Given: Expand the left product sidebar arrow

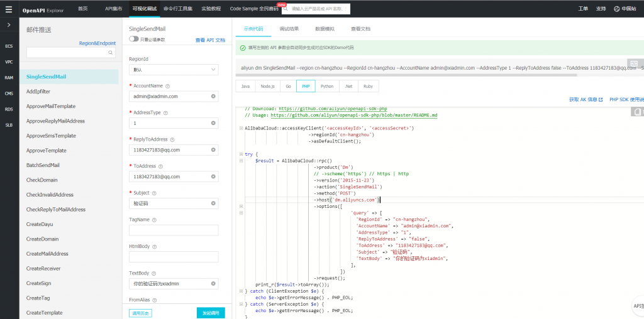Looking at the screenshot, I should point(9,25).
